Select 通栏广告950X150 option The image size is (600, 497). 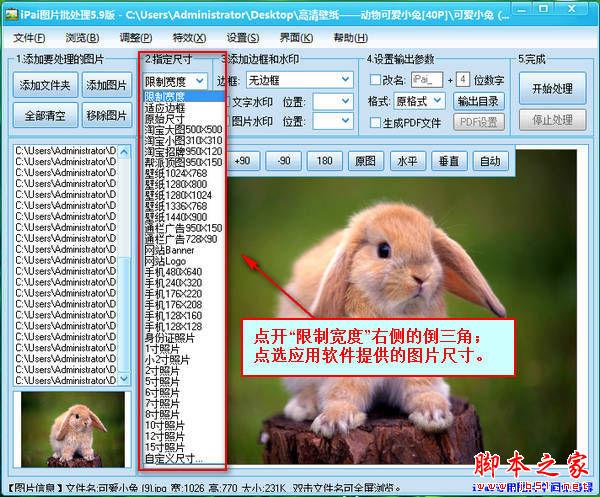183,228
